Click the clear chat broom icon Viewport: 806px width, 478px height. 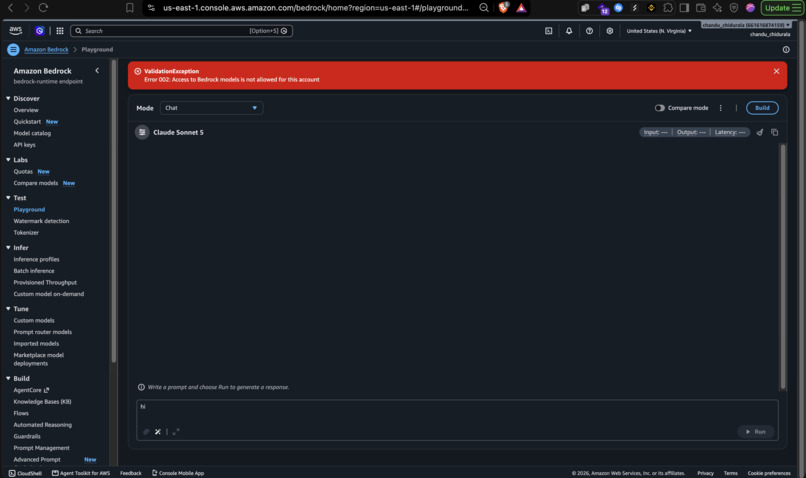click(x=760, y=132)
